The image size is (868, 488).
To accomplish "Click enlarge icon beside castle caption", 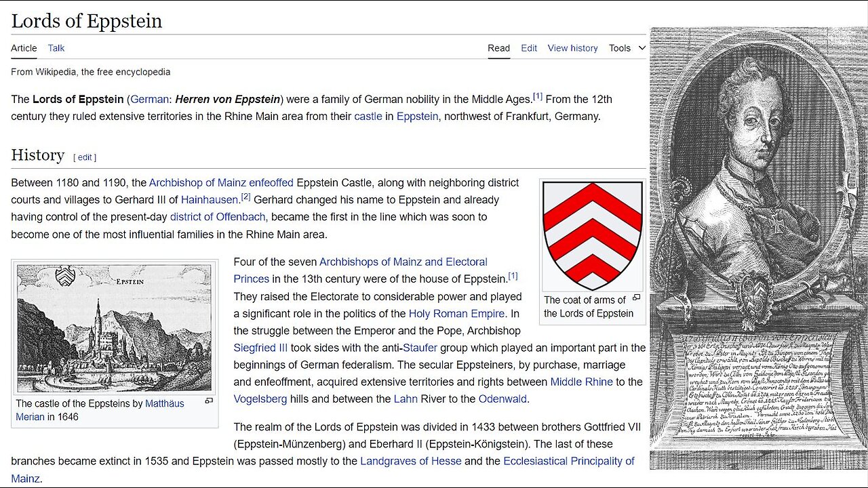I will tap(209, 401).
